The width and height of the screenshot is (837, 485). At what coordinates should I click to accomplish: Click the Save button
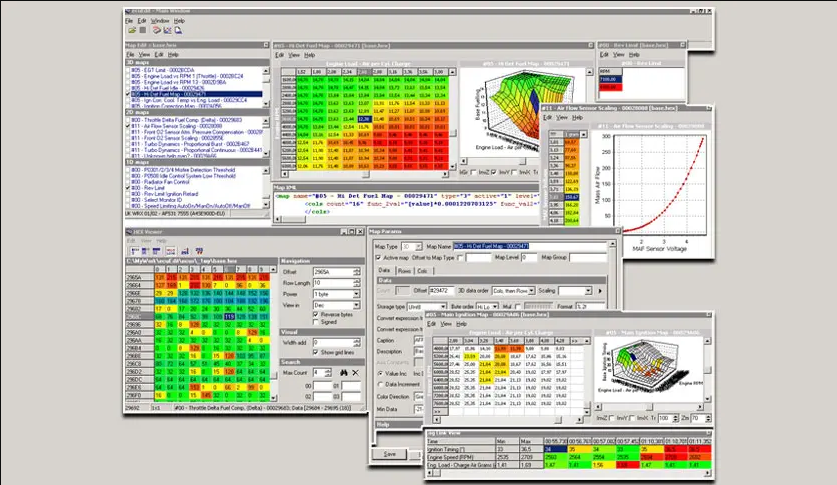click(391, 453)
